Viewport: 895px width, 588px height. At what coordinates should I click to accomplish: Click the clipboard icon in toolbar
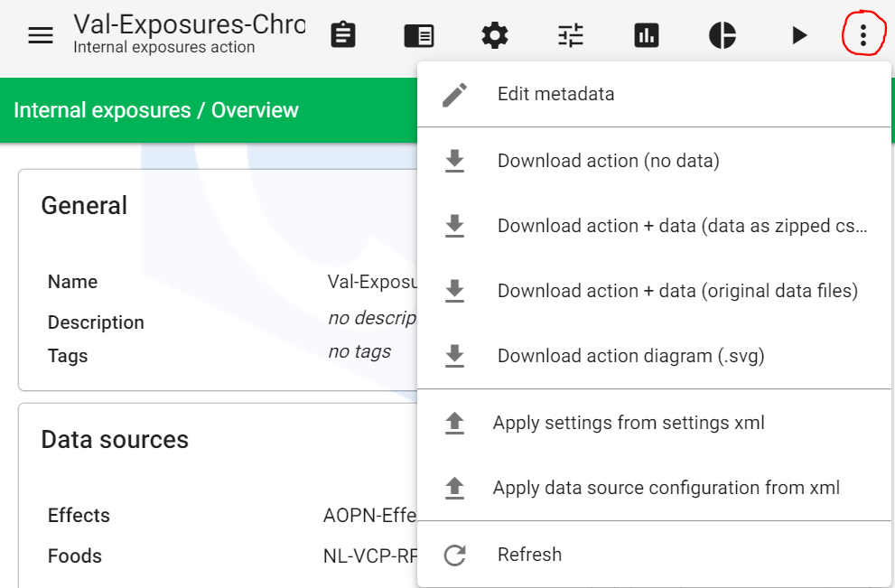tap(343, 35)
